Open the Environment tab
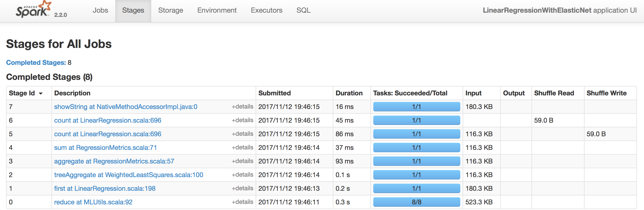 coord(217,10)
